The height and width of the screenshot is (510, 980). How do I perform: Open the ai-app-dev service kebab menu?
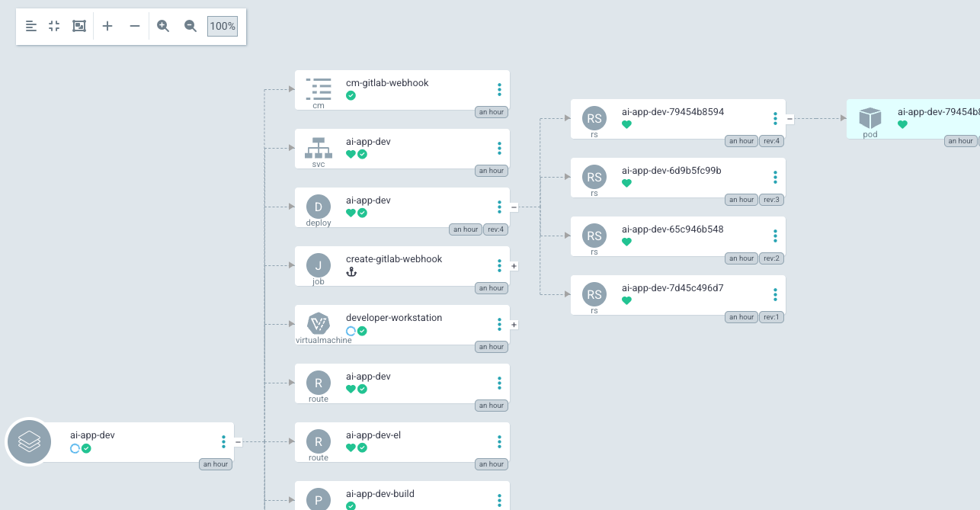[x=499, y=149]
